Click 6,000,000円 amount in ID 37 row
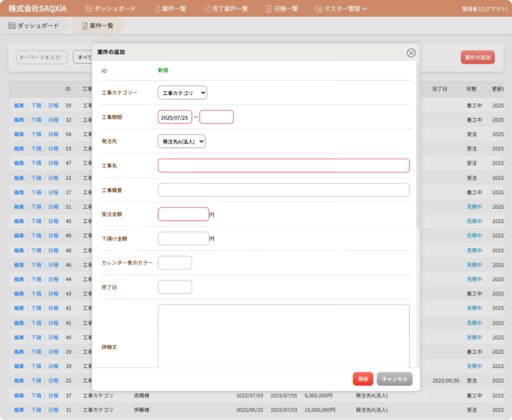The width and height of the screenshot is (512, 420). click(x=318, y=395)
